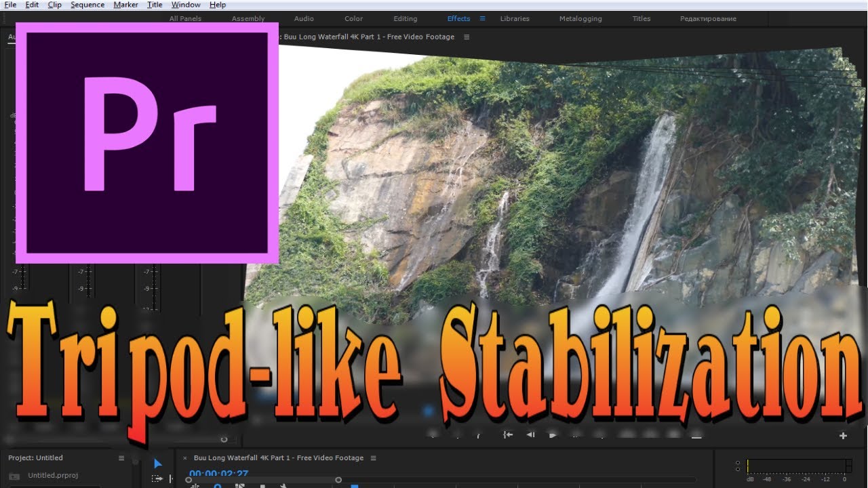This screenshot has height=488, width=868.
Task: Open the Edit menu
Action: [x=32, y=5]
